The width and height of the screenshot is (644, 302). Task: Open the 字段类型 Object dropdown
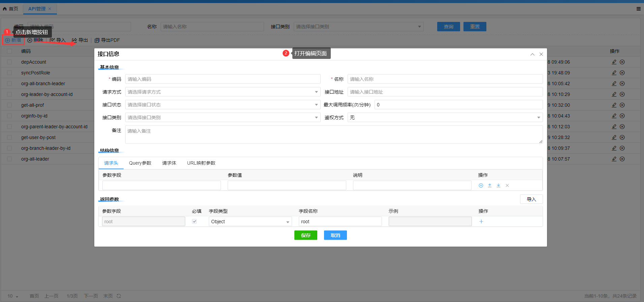tap(250, 222)
